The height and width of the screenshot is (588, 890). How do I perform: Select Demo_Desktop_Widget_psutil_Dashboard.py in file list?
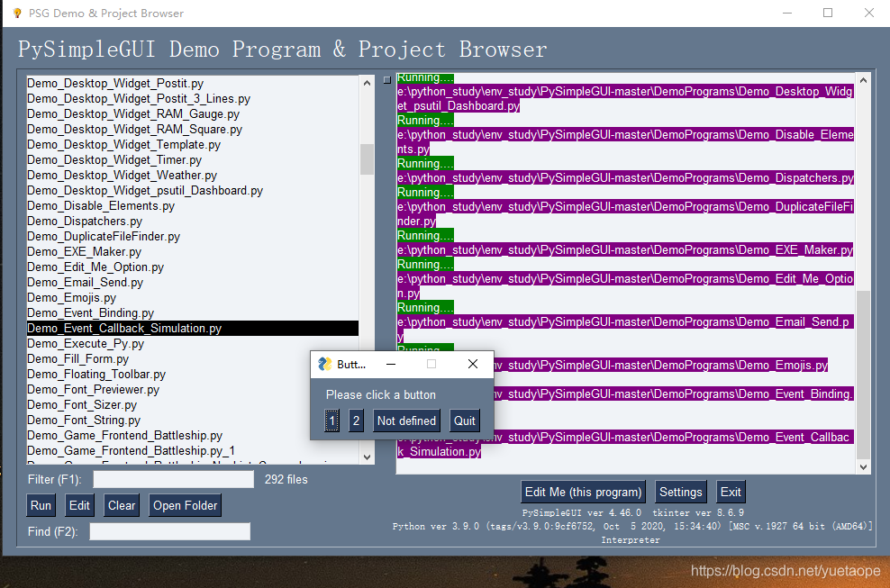tap(193, 191)
